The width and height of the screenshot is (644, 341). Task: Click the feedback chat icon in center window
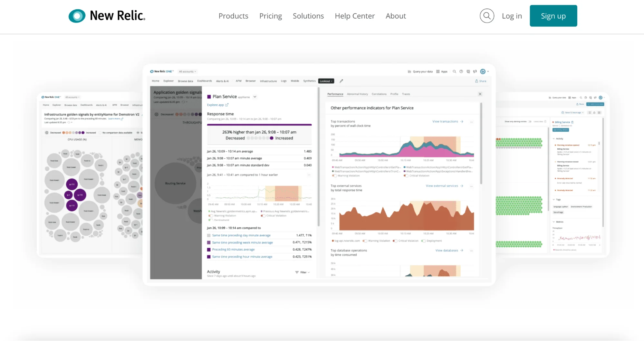(x=468, y=71)
